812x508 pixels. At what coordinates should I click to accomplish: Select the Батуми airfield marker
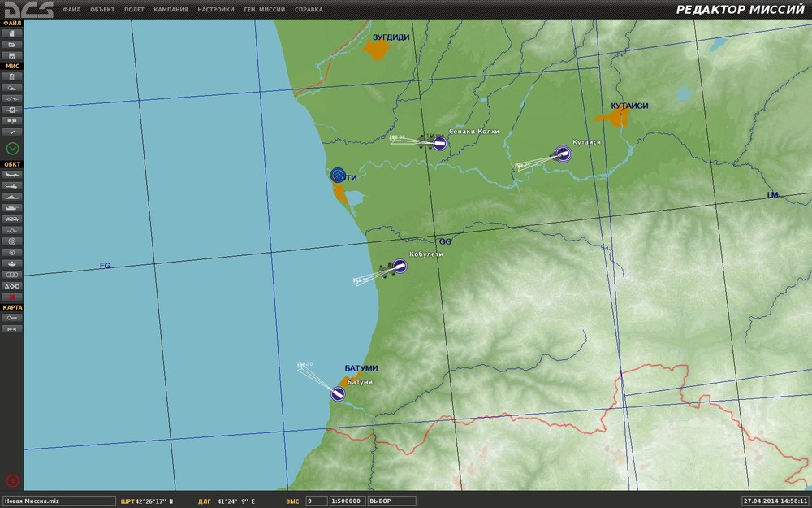pyautogui.click(x=338, y=394)
